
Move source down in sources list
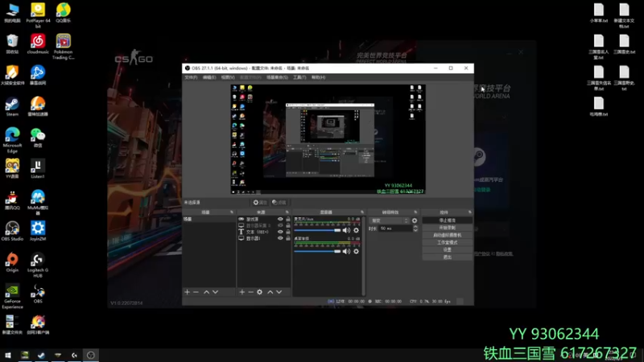click(x=279, y=292)
